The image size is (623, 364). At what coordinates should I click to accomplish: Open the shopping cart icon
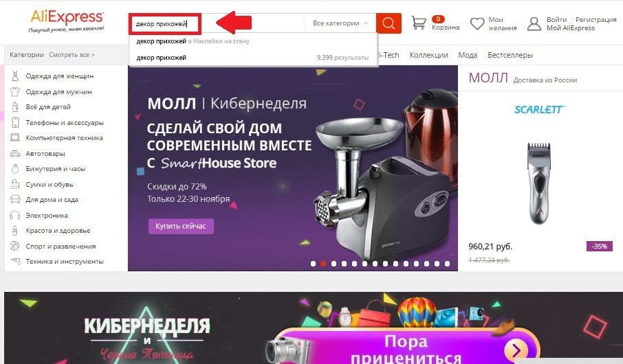point(419,23)
